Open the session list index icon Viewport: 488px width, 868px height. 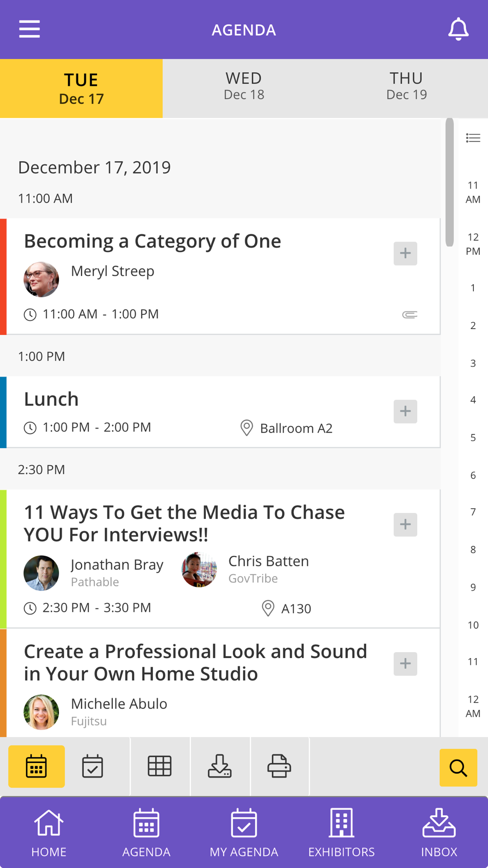coord(473,138)
